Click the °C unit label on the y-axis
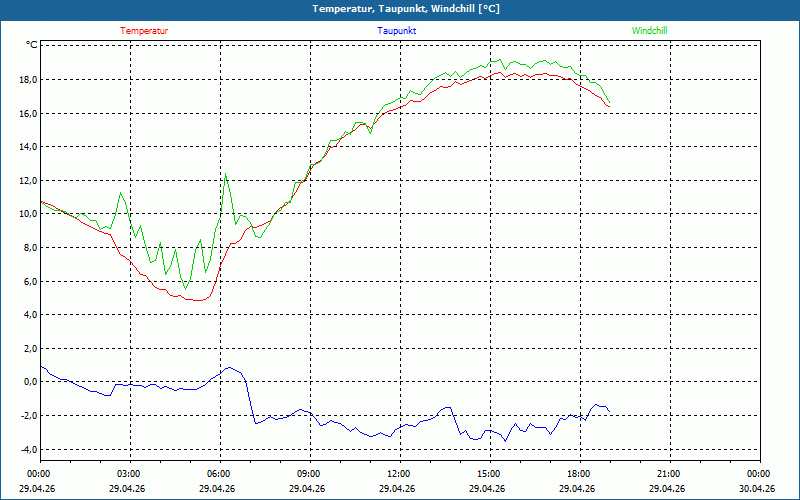Image resolution: width=800 pixels, height=500 pixels. tap(31, 45)
